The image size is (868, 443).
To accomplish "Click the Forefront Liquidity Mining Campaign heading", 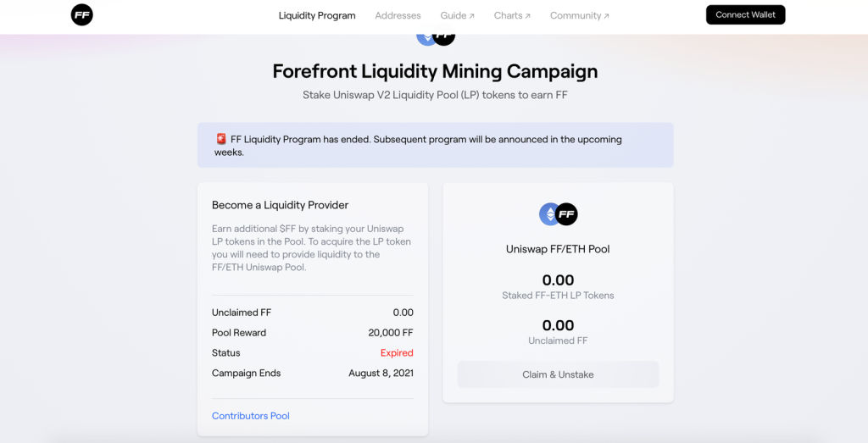I will tap(435, 71).
